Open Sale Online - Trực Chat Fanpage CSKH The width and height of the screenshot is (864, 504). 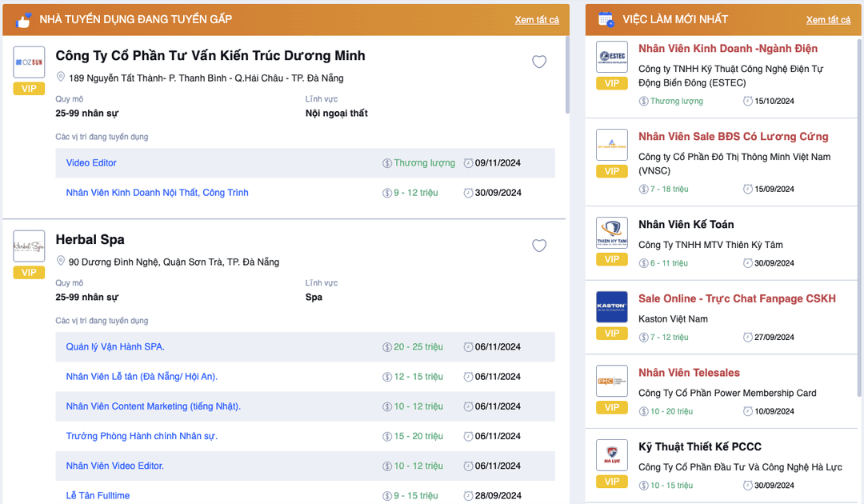click(x=737, y=298)
